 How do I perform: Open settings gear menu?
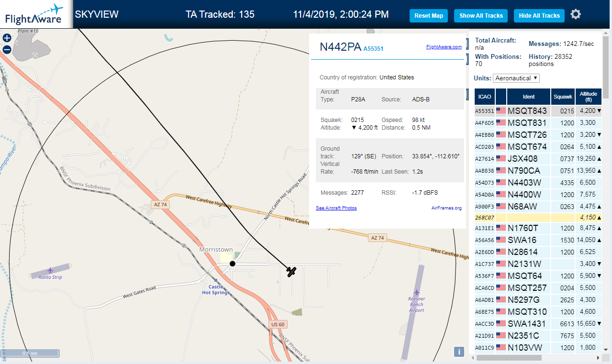[x=576, y=14]
